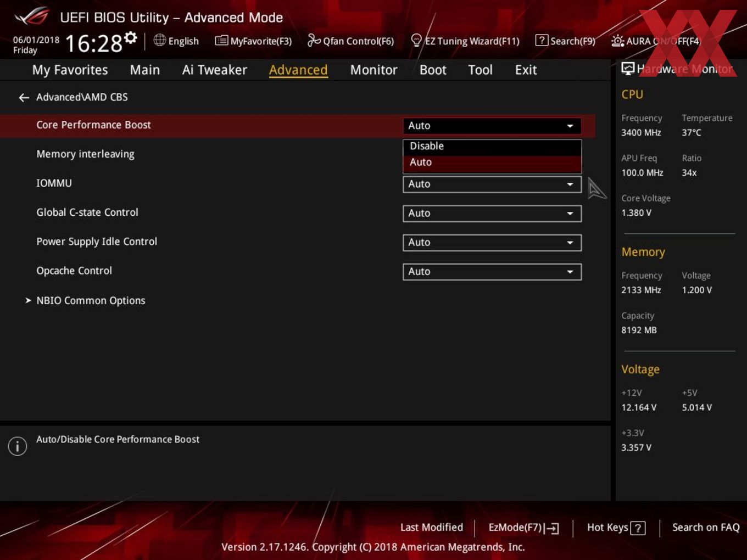Viewport: 747px width, 560px height.
Task: Open Global C-state Control dropdown
Action: click(x=492, y=214)
